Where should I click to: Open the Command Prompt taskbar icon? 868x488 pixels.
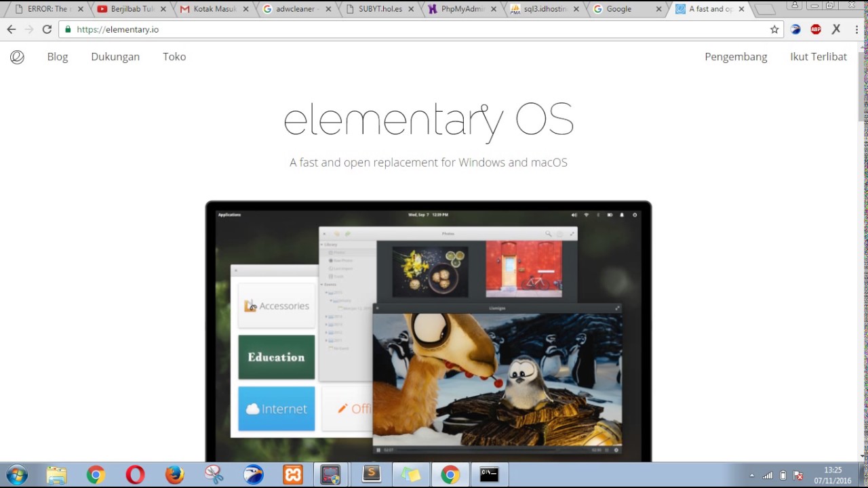489,474
